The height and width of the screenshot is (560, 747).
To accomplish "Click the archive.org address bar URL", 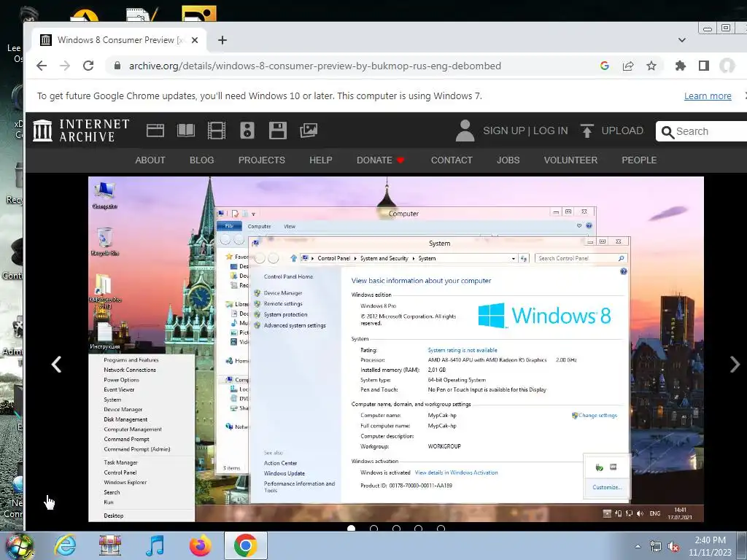I will (x=315, y=66).
